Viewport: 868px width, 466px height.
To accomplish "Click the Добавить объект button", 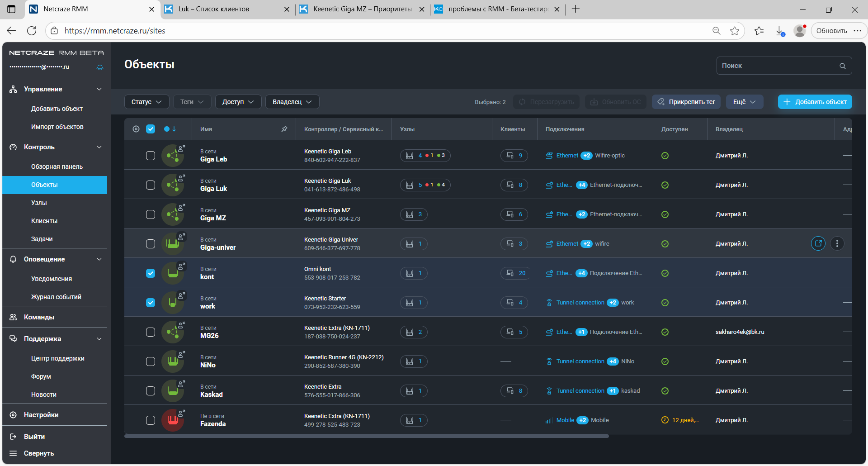I will coord(815,102).
